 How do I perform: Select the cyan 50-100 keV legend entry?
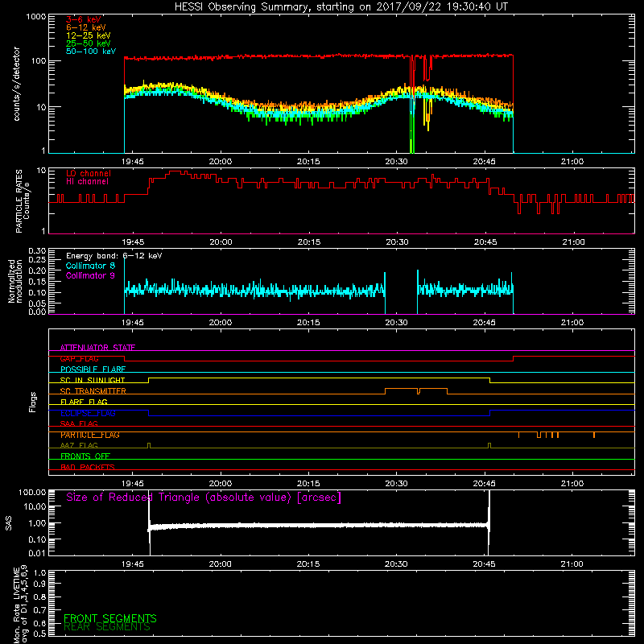pyautogui.click(x=91, y=52)
